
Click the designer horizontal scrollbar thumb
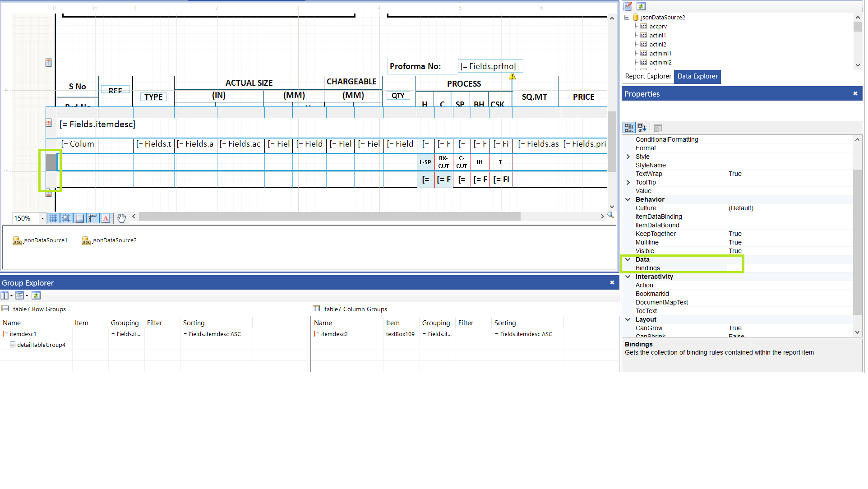[x=329, y=217]
